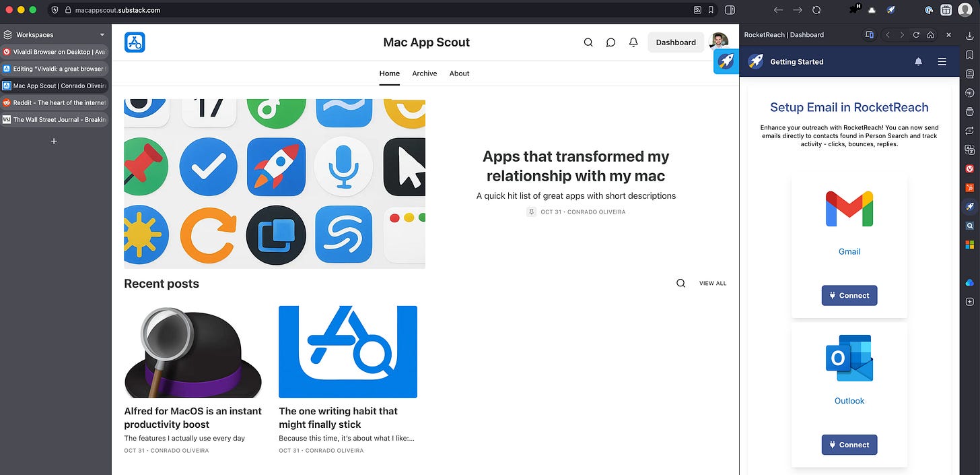The height and width of the screenshot is (475, 980).
Task: Open the blue App Store magnifier thumbnail
Action: pos(348,352)
